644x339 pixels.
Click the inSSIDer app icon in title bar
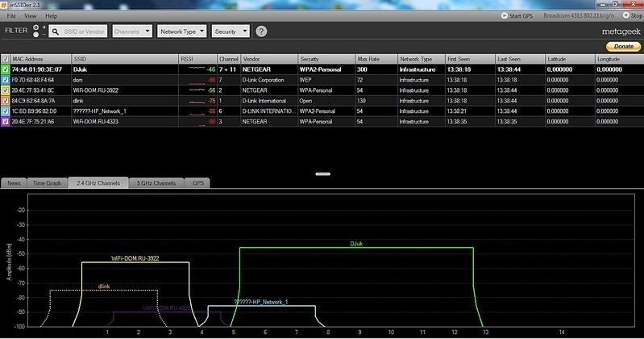5,4
